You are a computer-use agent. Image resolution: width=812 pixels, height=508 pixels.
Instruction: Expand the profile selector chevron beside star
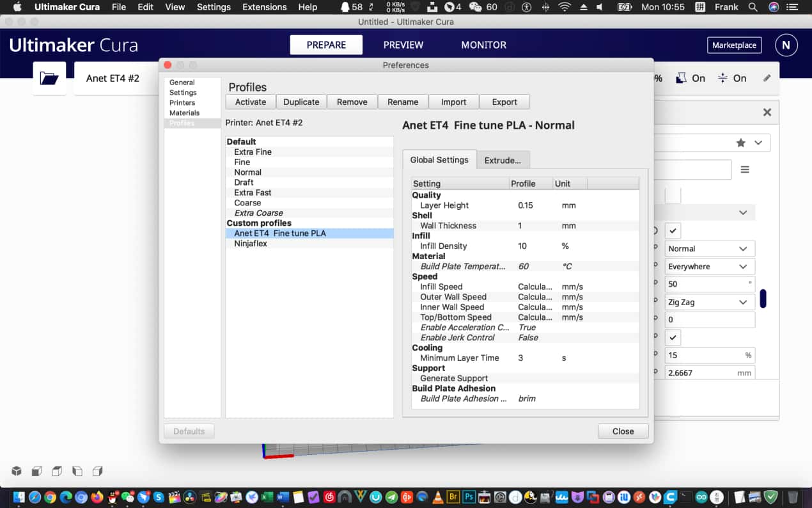tap(758, 143)
